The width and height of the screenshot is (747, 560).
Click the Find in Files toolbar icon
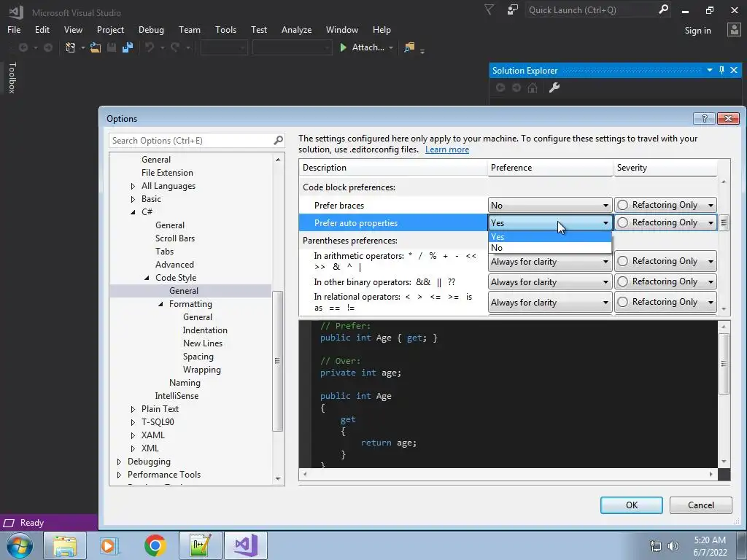[409, 47]
